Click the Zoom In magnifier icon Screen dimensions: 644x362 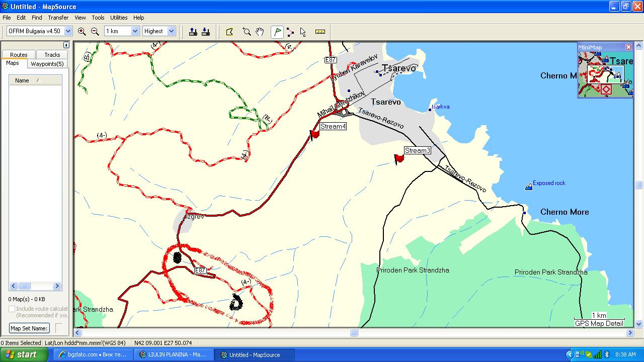82,31
